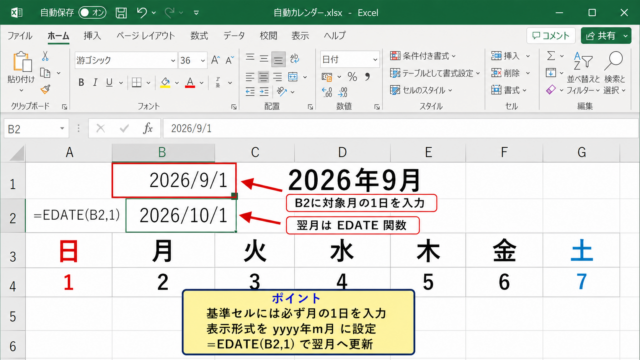Open font color dropdown arrow
The image size is (640, 360).
201,83
